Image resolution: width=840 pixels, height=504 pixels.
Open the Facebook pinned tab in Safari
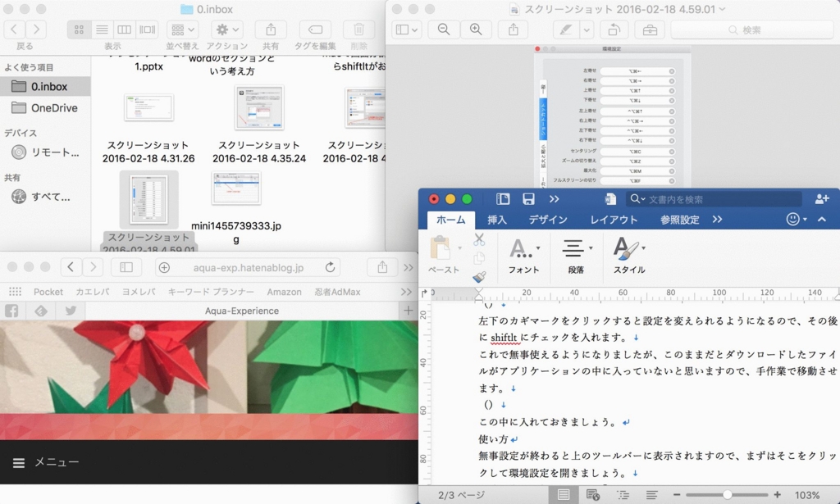(12, 311)
